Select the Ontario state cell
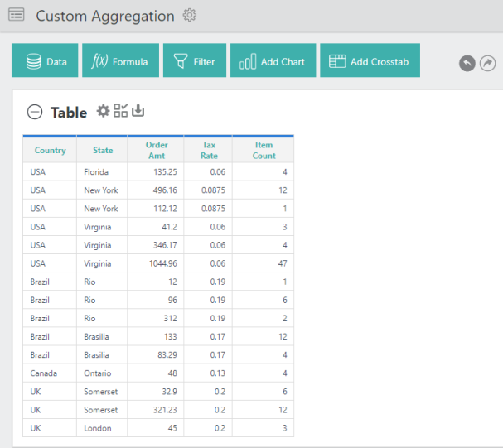This screenshot has width=503, height=448. (x=102, y=373)
